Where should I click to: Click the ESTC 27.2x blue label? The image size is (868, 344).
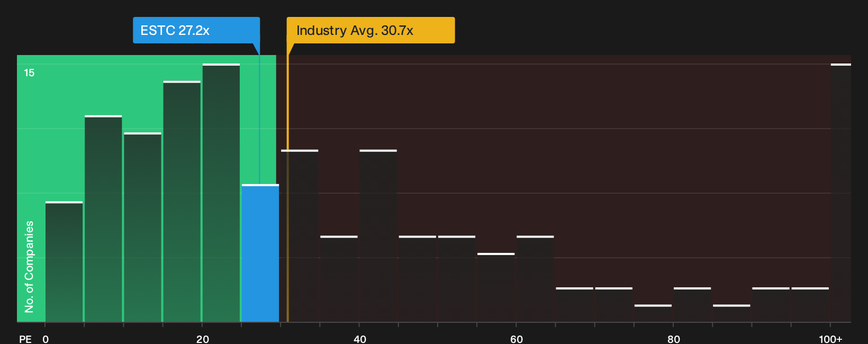coord(196,30)
